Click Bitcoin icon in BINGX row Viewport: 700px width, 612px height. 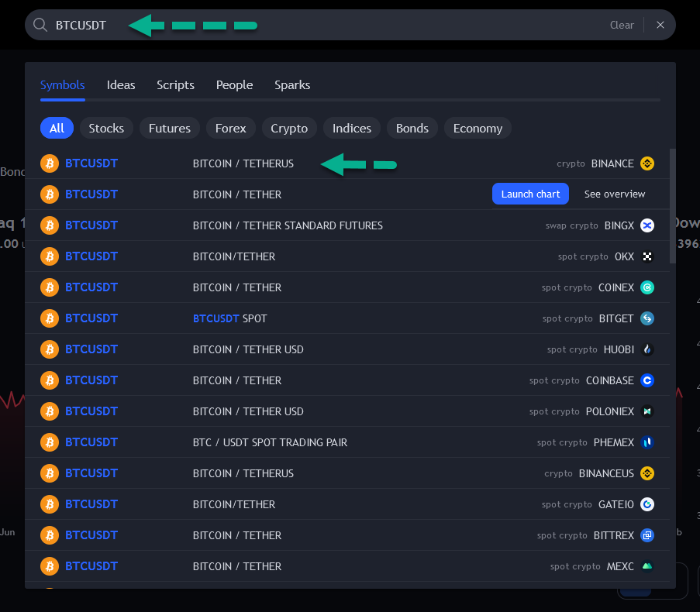(x=50, y=225)
